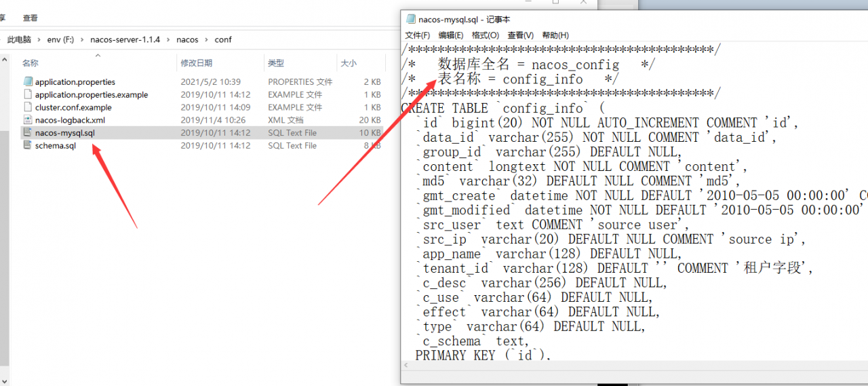Viewport: 868px width, 386px height.
Task: Open the 查看(V) menu in Notepad
Action: point(520,35)
